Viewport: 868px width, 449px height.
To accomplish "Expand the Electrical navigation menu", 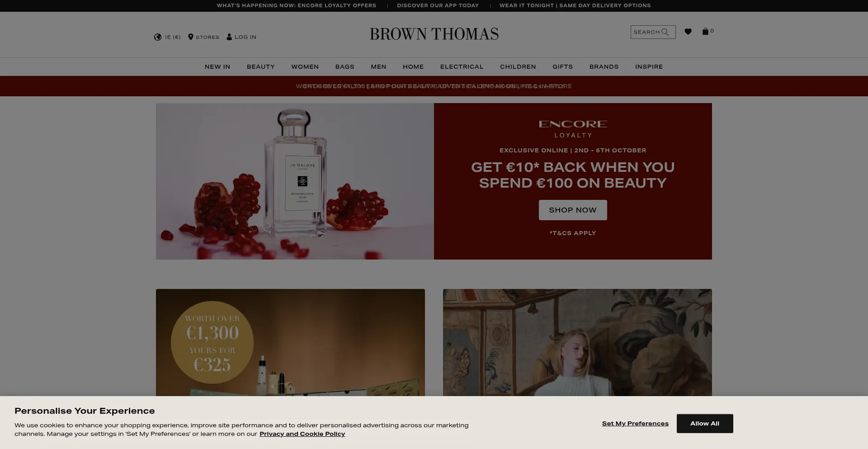I will (462, 66).
